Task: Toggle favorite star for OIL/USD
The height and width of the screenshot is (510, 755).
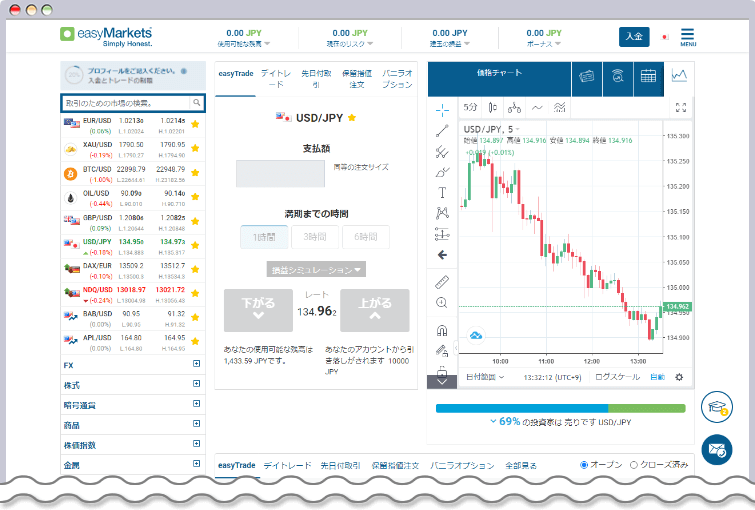Action: pos(195,196)
